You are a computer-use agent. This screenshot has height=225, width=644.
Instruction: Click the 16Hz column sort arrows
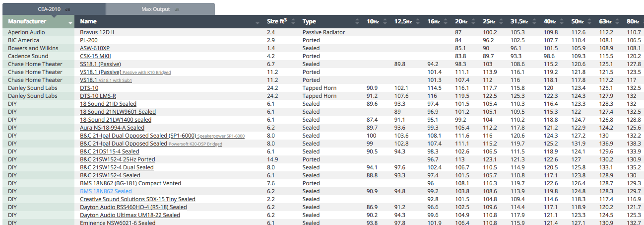[x=446, y=22]
